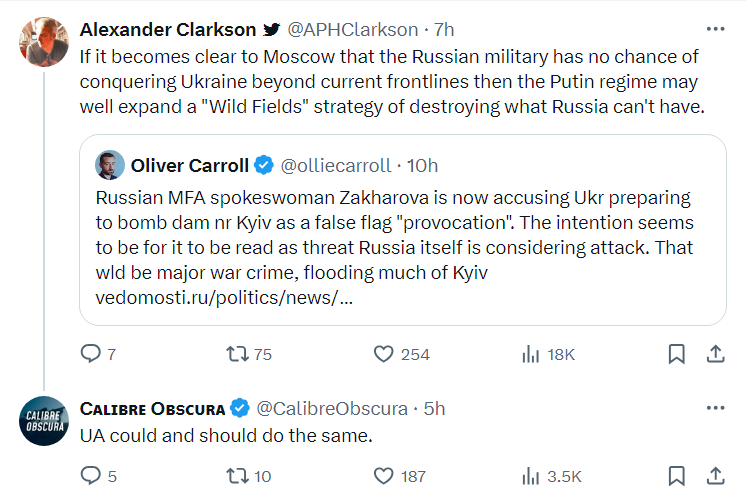Viewport: 746px width, 501px height.
Task: Open more options for Calibre Obscura's tweet
Action: click(716, 408)
